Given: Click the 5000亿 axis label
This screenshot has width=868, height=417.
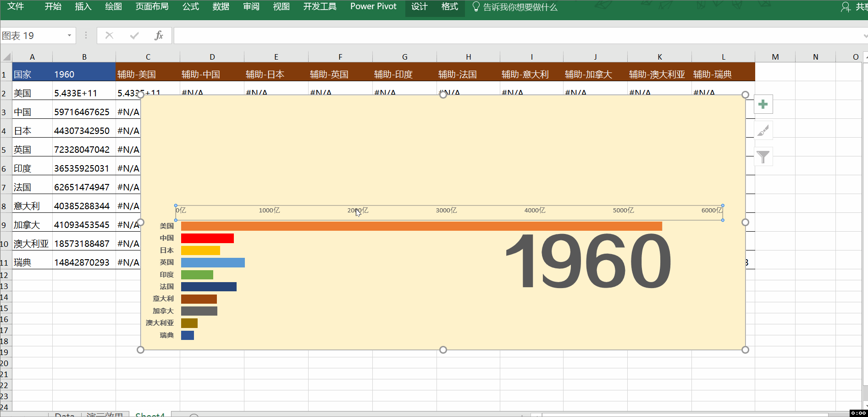Looking at the screenshot, I should (623, 210).
